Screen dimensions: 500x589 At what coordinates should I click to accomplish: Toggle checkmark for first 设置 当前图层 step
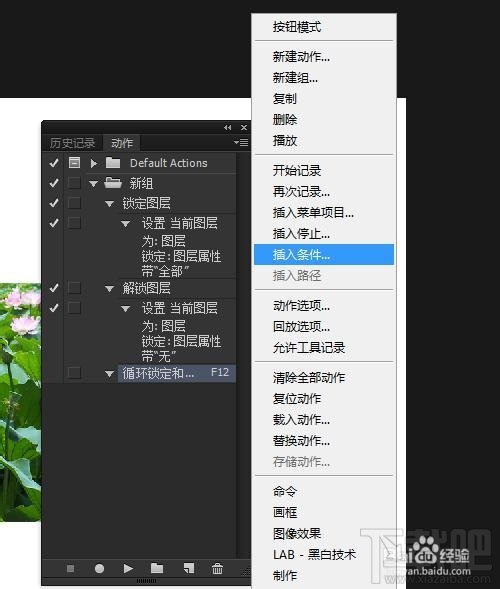click(54, 223)
